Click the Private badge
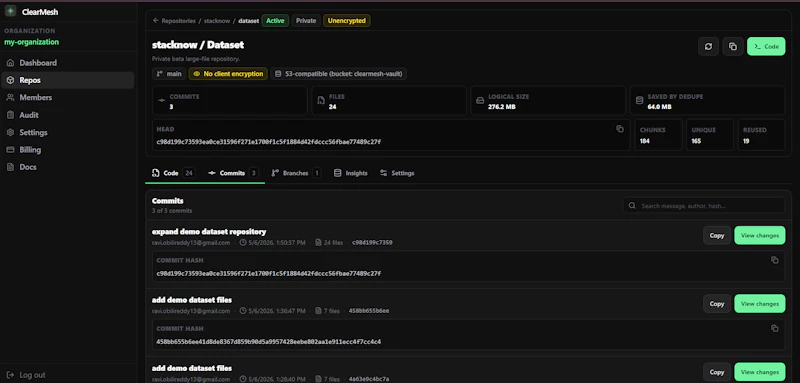This screenshot has height=383, width=800. point(306,21)
